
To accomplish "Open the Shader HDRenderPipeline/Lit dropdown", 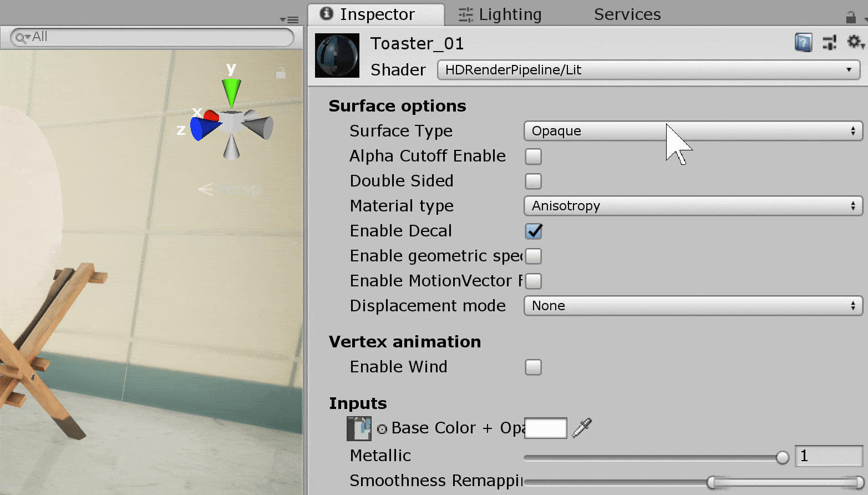I will (648, 70).
